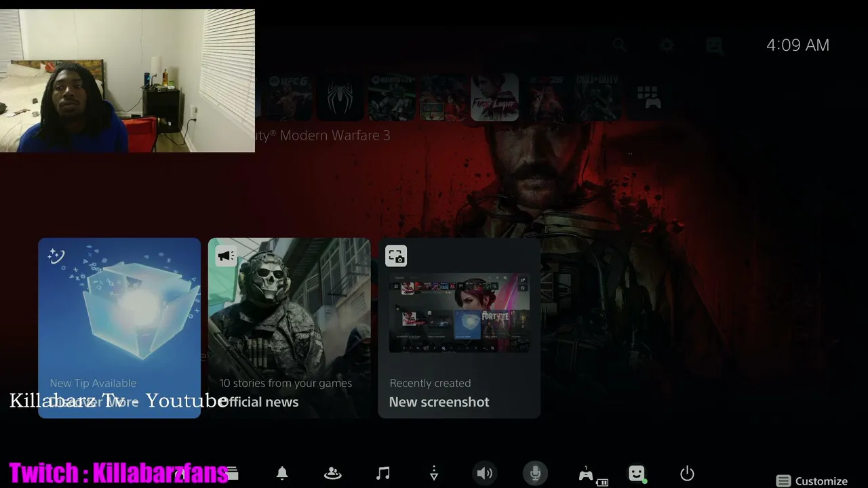Select the Madden game tile

click(392, 98)
